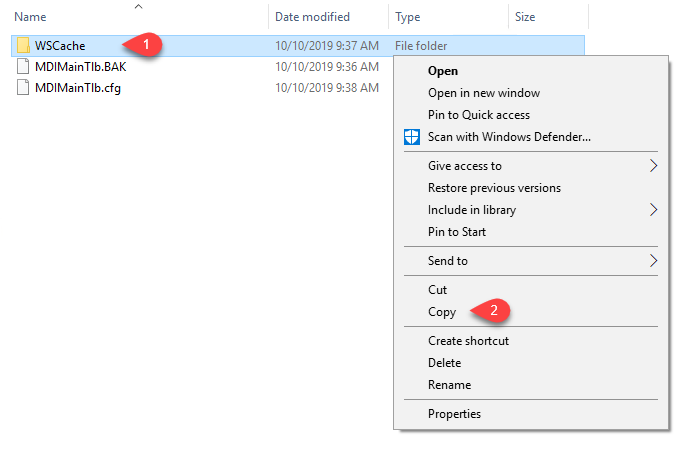
Task: Select Restore previous versions
Action: tap(531, 188)
